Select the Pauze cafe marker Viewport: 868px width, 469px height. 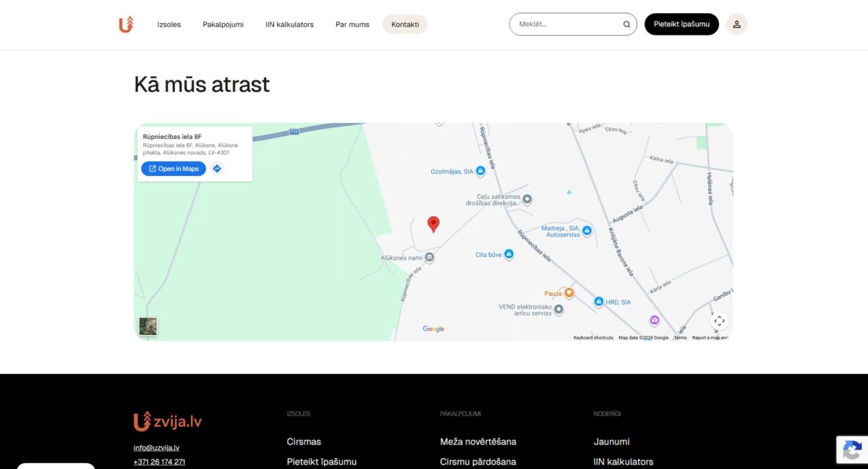pos(569,293)
